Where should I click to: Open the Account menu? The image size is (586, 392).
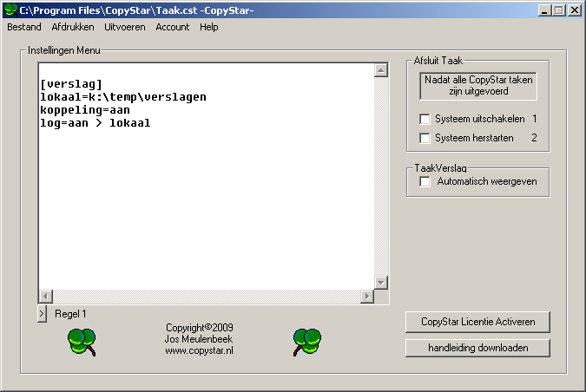(x=173, y=27)
